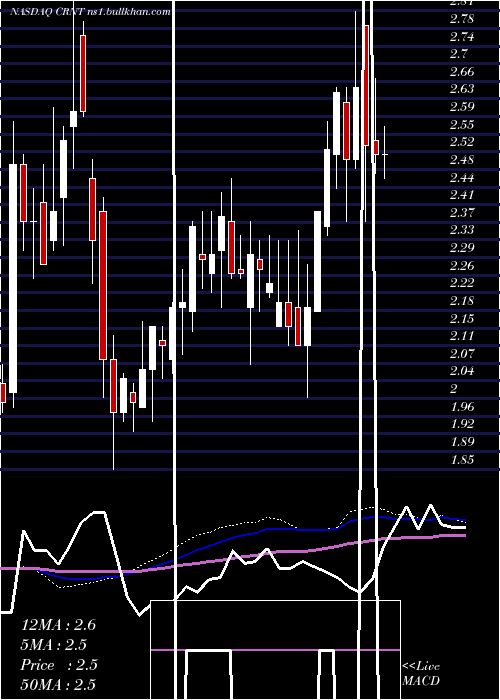
Task: Click the 12MA : 2.6 legend text
Action: click(58, 625)
